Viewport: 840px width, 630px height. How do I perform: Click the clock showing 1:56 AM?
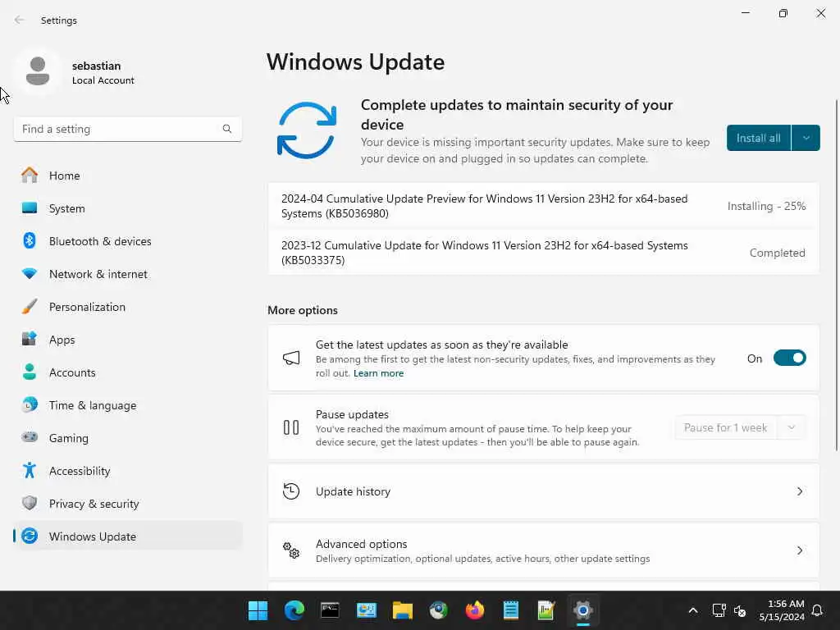782,610
